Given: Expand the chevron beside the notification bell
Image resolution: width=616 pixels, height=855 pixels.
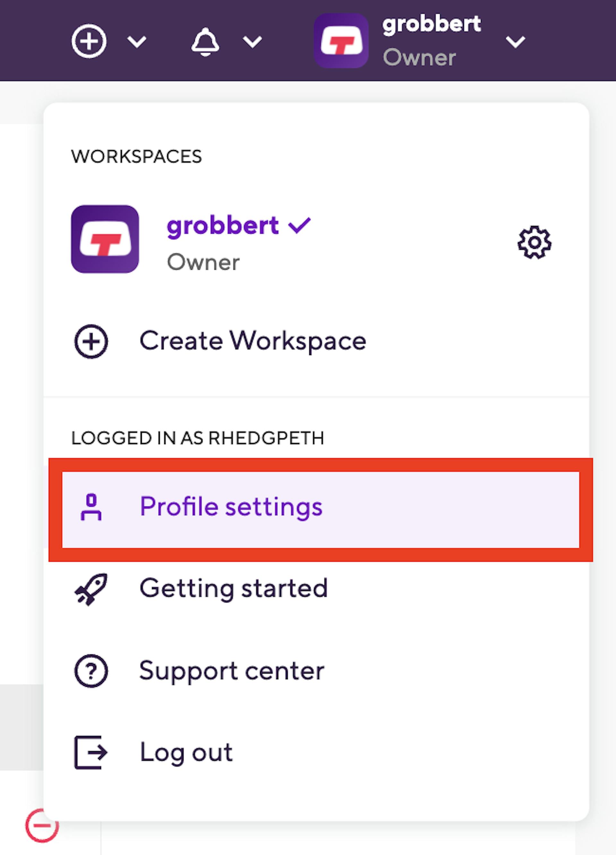Looking at the screenshot, I should click(252, 41).
